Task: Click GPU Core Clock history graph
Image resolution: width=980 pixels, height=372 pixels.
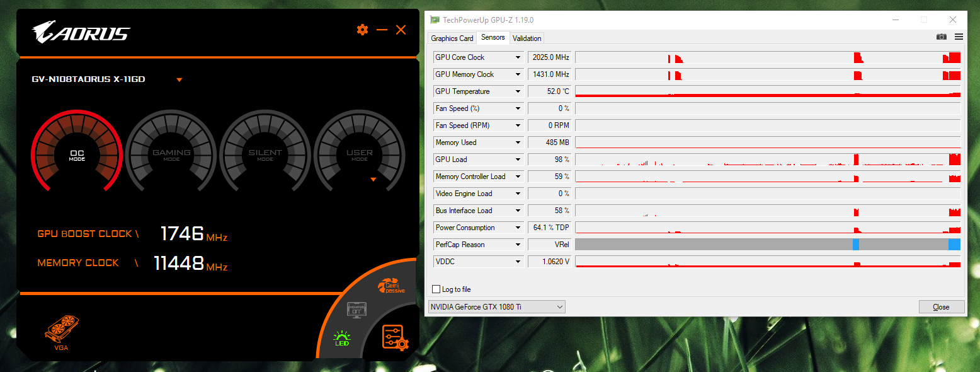Action: tap(768, 57)
